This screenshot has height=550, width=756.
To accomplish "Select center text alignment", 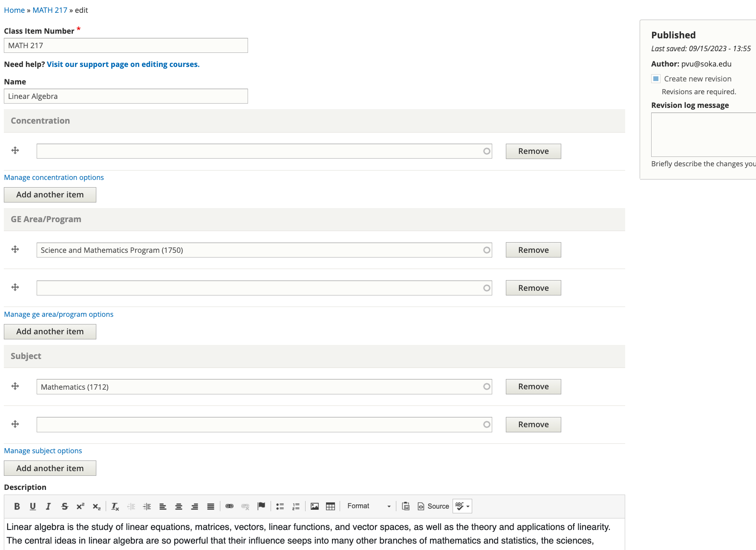I will click(179, 506).
